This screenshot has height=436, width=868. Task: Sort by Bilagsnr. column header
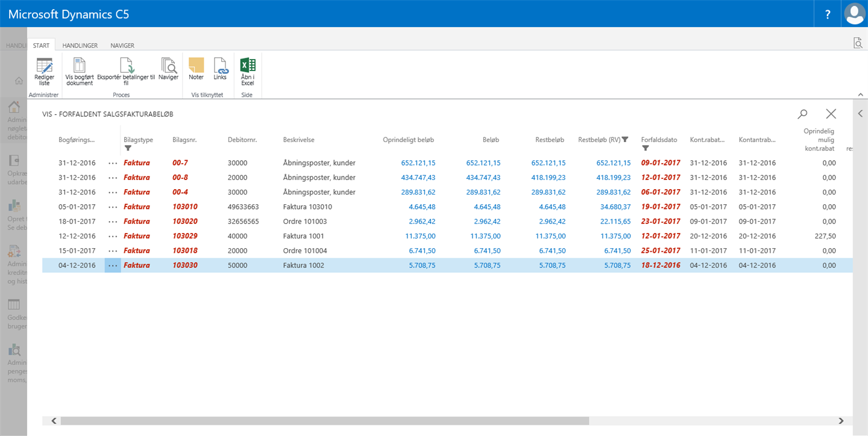(184, 140)
